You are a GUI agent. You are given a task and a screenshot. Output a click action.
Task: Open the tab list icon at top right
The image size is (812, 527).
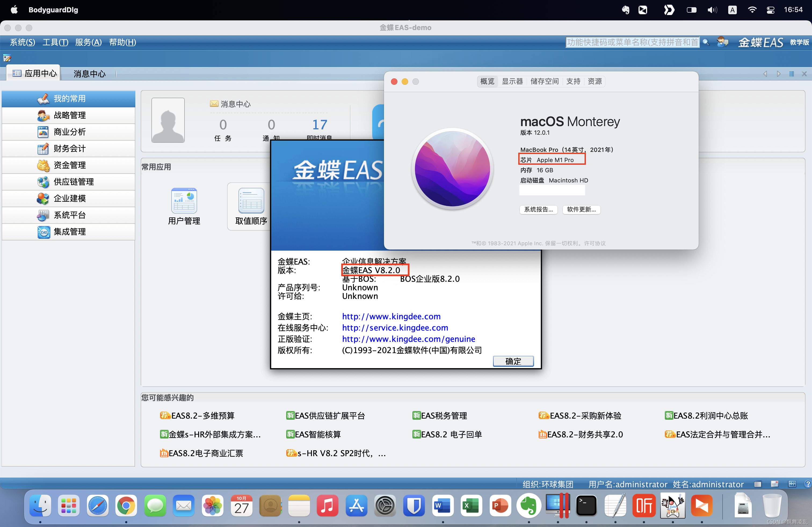[x=792, y=74]
